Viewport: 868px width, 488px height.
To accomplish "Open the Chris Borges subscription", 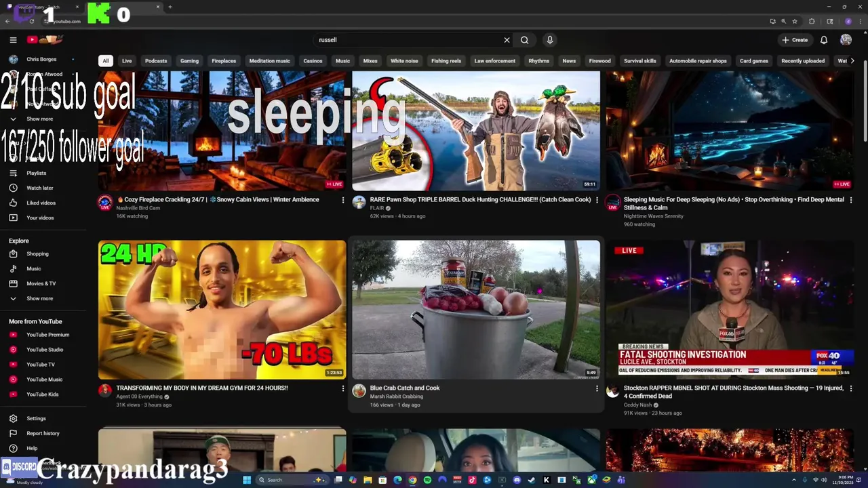I will point(41,59).
